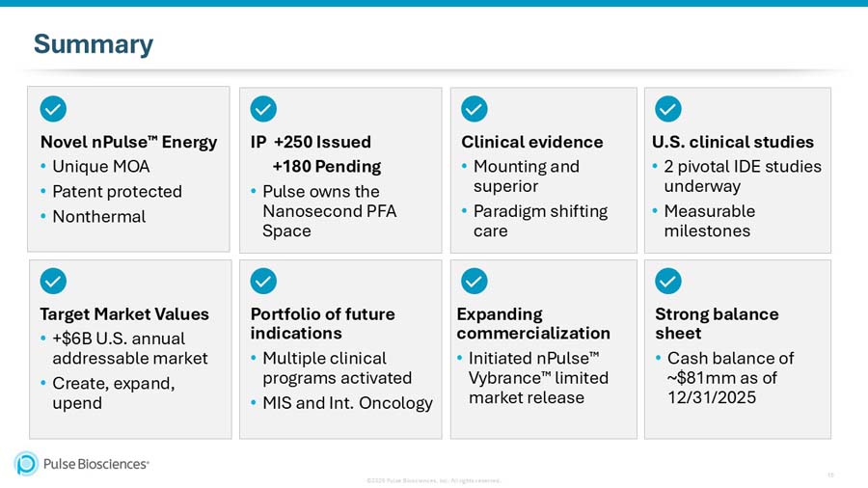This screenshot has width=868, height=488.
Task: Click the checkmark icon above Novel nPulse Energy
Action: [53, 109]
